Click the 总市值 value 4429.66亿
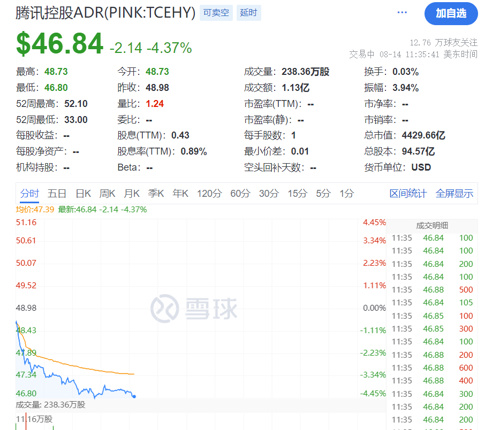Viewport: 500px width, 430px height. pos(423,135)
